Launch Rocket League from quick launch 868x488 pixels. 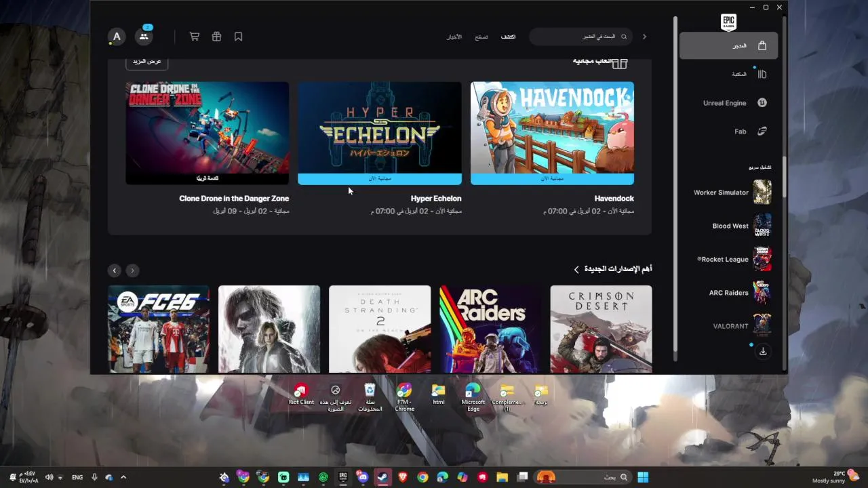coord(734,259)
